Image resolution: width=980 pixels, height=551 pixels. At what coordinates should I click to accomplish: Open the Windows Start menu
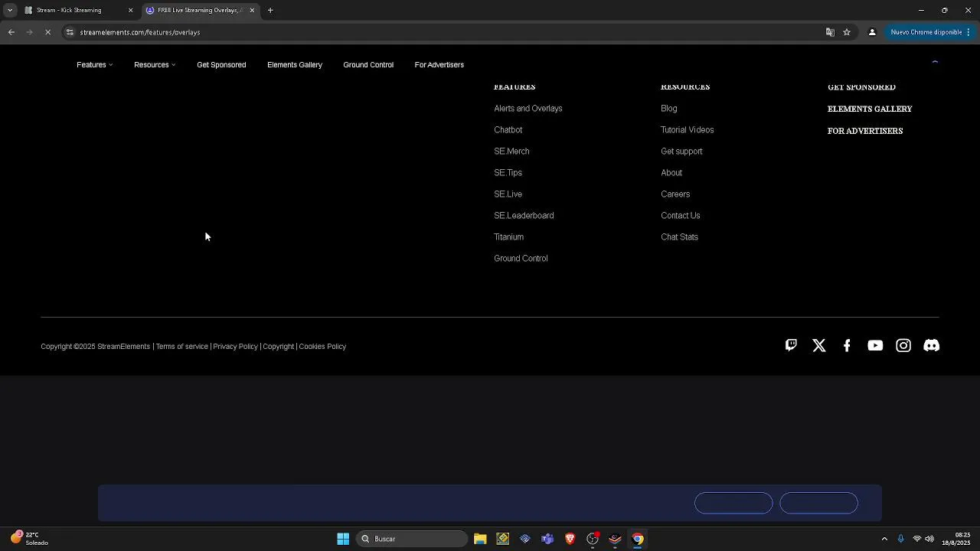[x=343, y=539]
